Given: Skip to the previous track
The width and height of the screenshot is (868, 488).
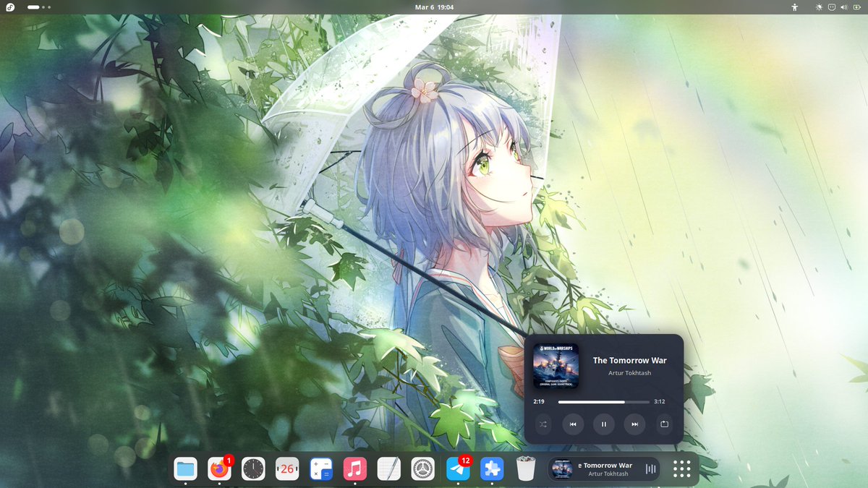Looking at the screenshot, I should (573, 424).
